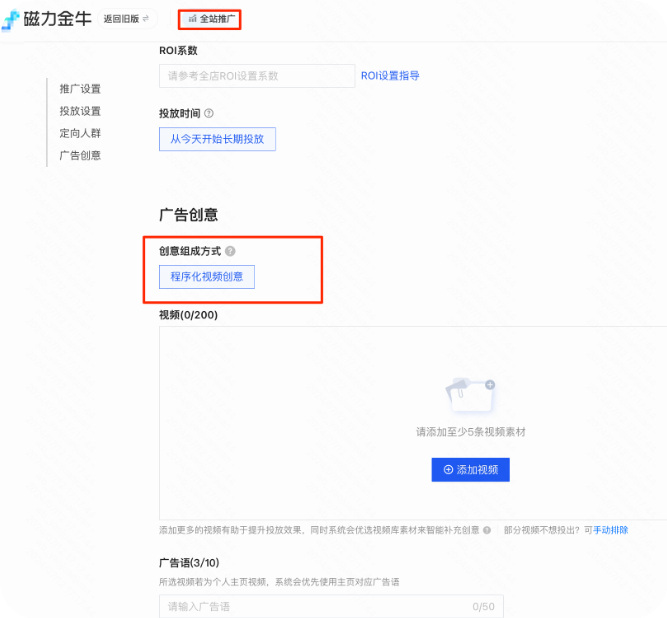Open the ROI设置指导 link
Screen dimensions: 667x618
390,76
